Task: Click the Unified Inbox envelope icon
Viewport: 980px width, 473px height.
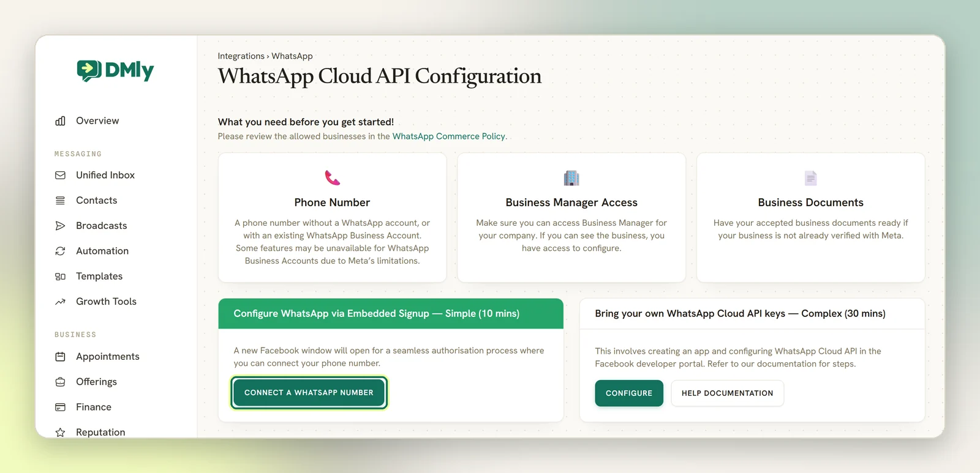Action: [x=60, y=175]
